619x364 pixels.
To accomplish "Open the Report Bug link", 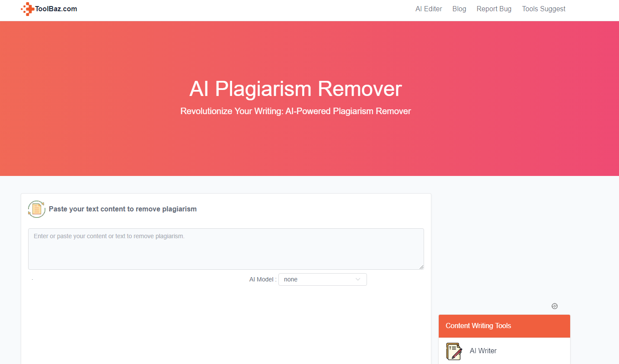I will click(494, 9).
